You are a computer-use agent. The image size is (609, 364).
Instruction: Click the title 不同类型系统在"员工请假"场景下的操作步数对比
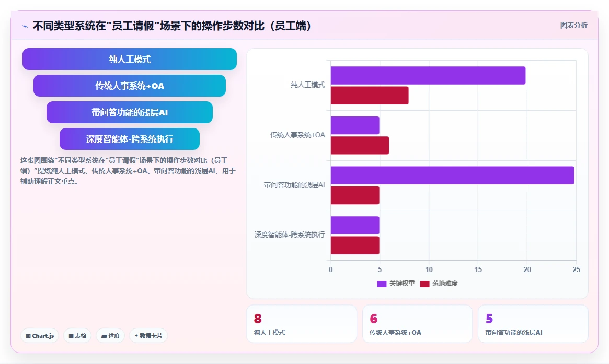click(x=173, y=26)
